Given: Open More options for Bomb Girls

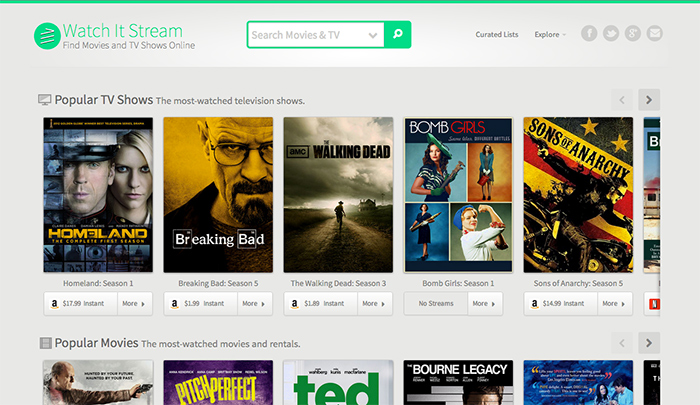Looking at the screenshot, I should coord(485,304).
